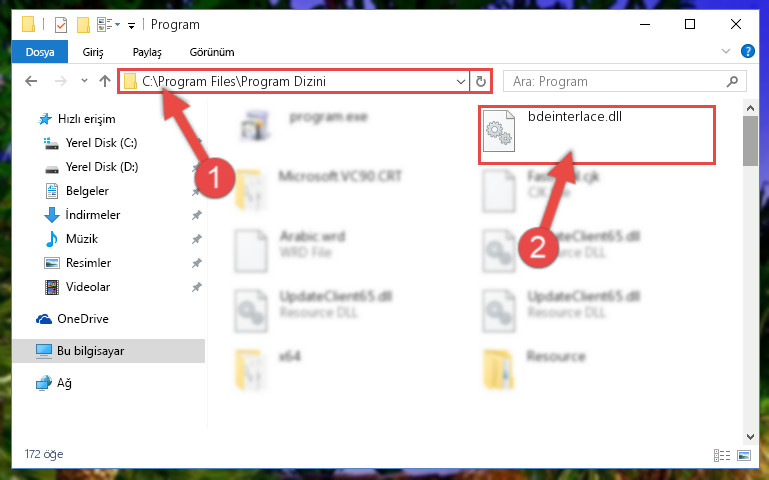Open İndirmeler folder in sidebar
Viewport: 769px width, 480px height.
click(x=93, y=215)
